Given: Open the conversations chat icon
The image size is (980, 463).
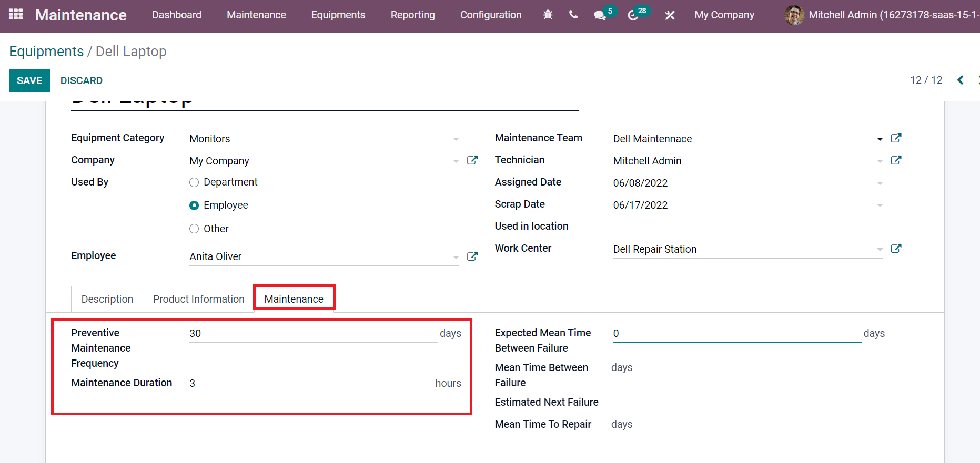Looking at the screenshot, I should (x=600, y=15).
